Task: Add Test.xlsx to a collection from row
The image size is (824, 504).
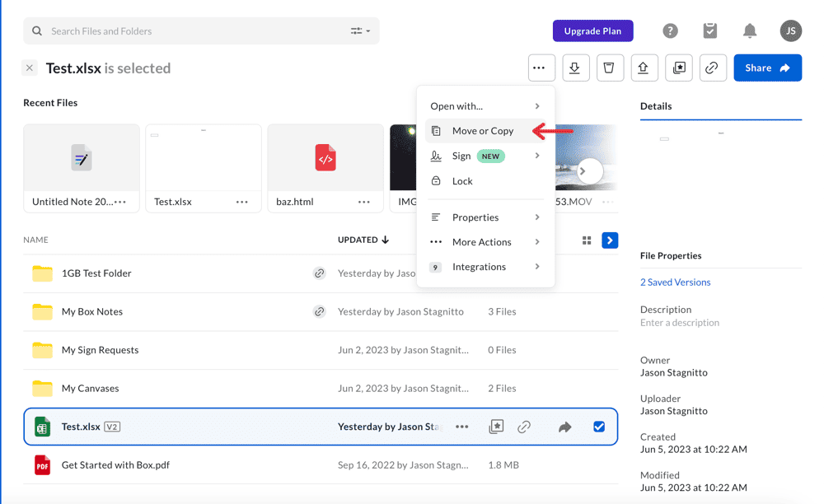Action: click(x=496, y=427)
